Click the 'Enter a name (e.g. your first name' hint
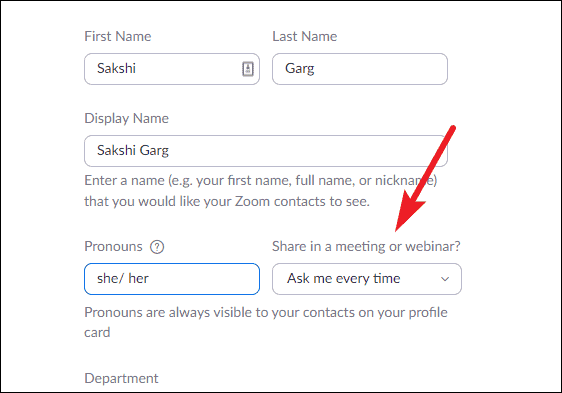Screen dimensions: 562x393 pos(261,180)
